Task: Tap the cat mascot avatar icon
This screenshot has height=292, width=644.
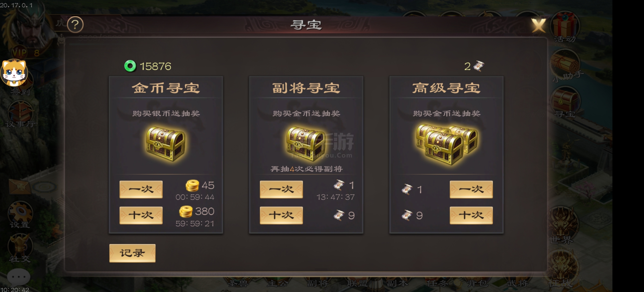Action: [x=14, y=73]
